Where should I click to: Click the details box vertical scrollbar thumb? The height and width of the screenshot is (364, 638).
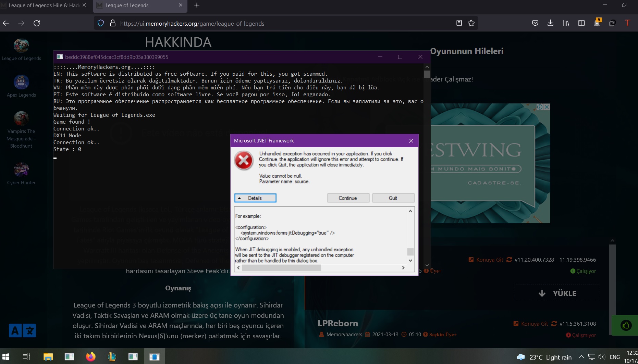410,252
